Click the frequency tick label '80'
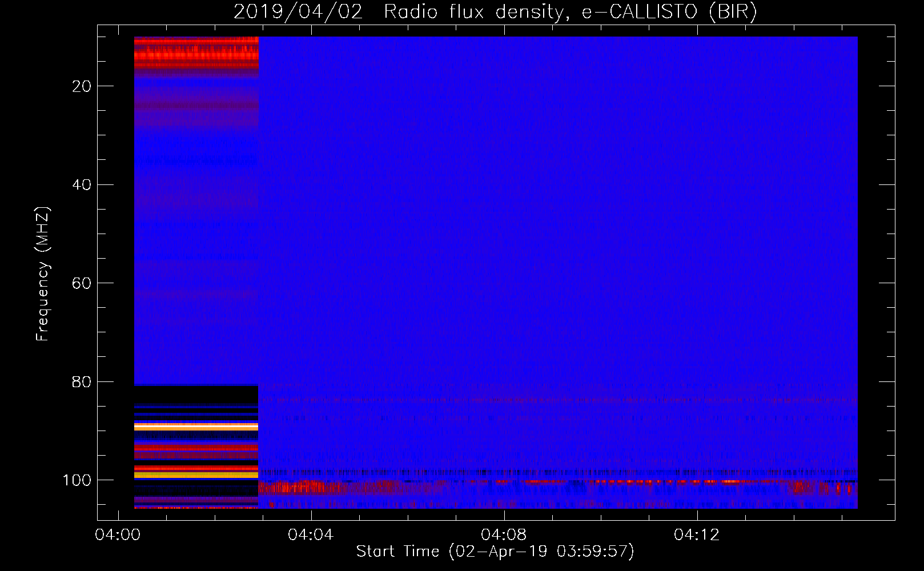The image size is (924, 571). point(82,382)
